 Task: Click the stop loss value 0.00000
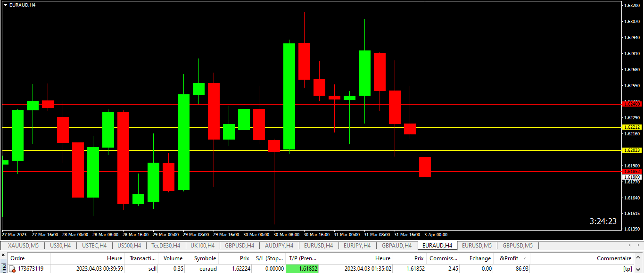click(x=274, y=269)
